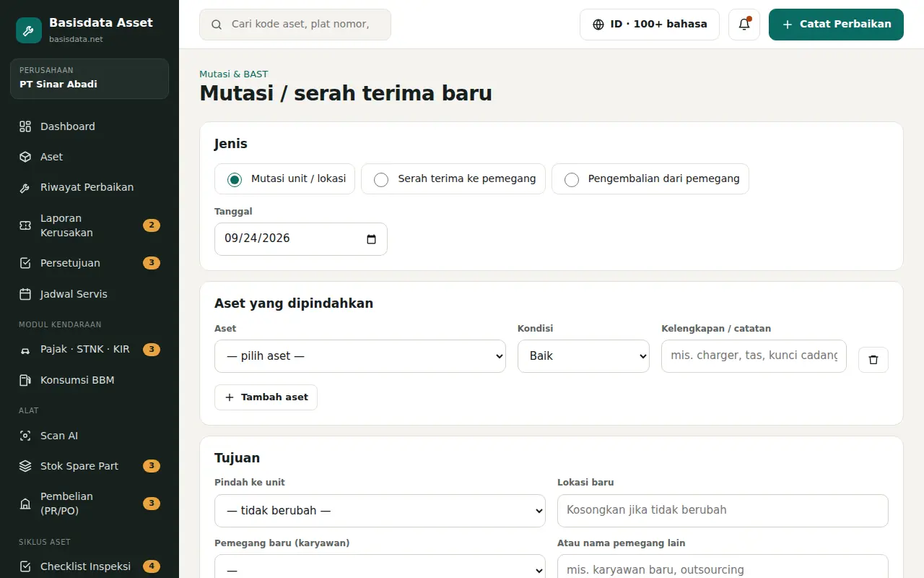The image size is (924, 578).
Task: Click the Jadwal Servis calendar icon
Action: tap(25, 294)
